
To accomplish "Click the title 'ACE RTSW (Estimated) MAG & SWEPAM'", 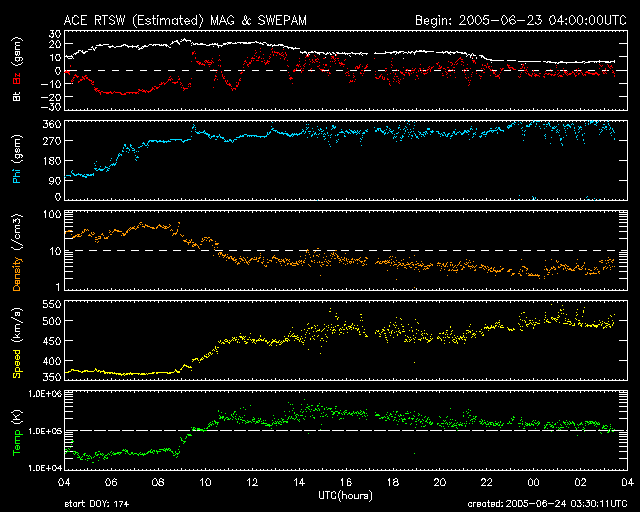I will pyautogui.click(x=185, y=20).
